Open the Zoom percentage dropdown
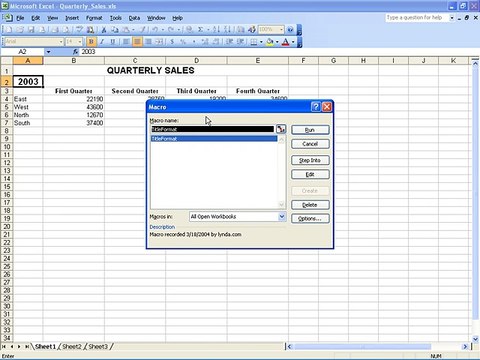 point(281,30)
